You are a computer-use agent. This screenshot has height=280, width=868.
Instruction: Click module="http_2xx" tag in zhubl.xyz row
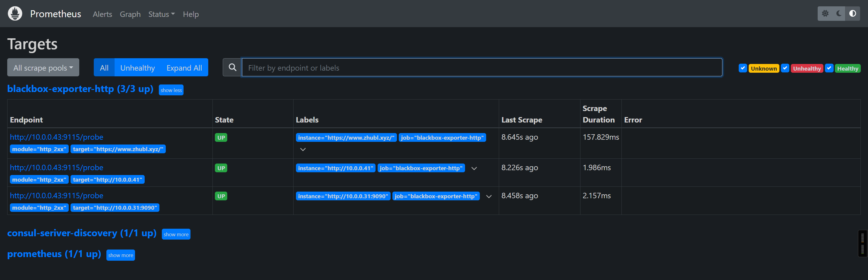click(39, 149)
